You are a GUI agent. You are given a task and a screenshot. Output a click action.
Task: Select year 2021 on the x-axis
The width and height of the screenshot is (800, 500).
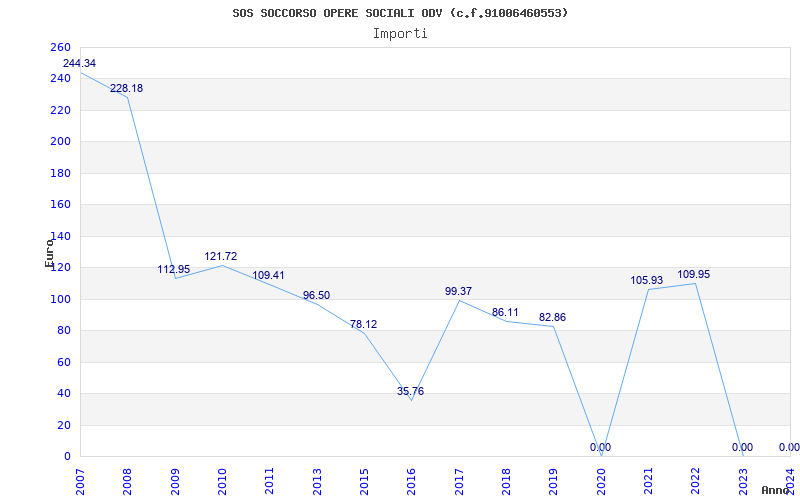(x=648, y=481)
